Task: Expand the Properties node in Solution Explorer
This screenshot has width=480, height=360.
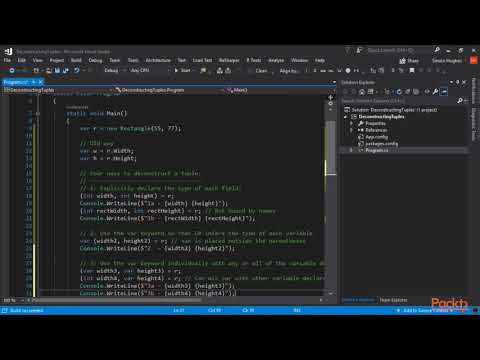Action: pyautogui.click(x=351, y=123)
